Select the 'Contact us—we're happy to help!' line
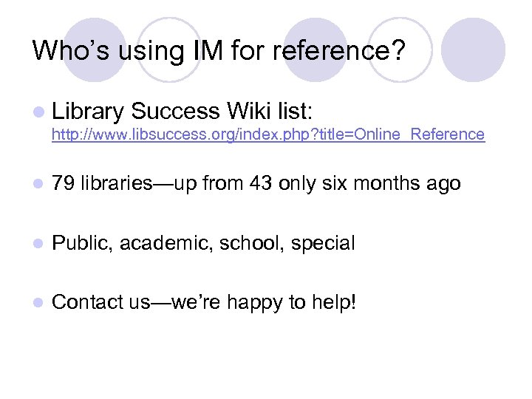This screenshot has width=532, height=399. click(x=205, y=302)
